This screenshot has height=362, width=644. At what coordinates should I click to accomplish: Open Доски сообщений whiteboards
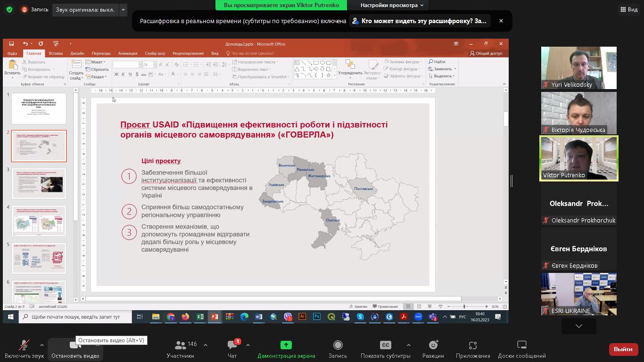pos(522,349)
